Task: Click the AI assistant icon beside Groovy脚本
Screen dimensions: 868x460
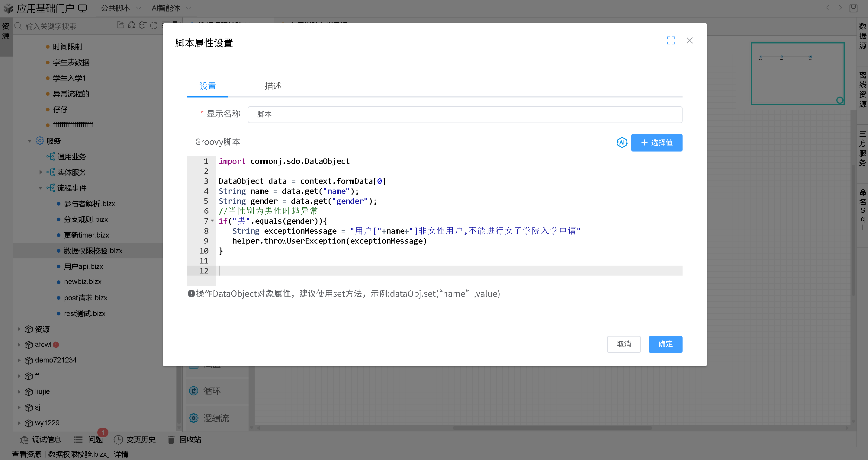Action: [x=622, y=142]
